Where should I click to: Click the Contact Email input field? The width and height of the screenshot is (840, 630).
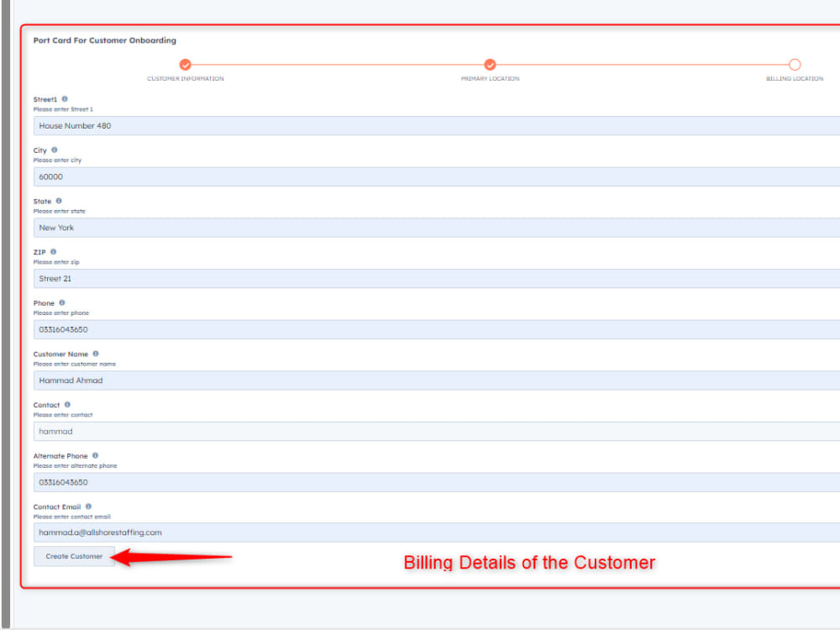[336, 532]
